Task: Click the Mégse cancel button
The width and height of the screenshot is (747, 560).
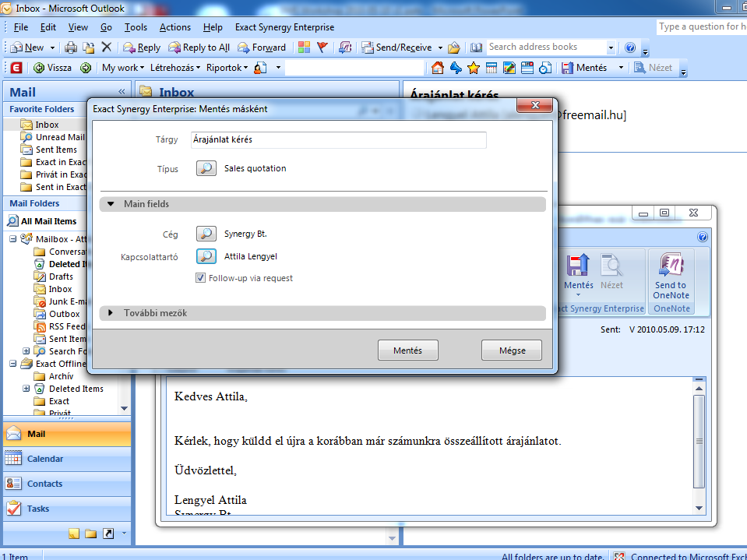Action: point(512,350)
